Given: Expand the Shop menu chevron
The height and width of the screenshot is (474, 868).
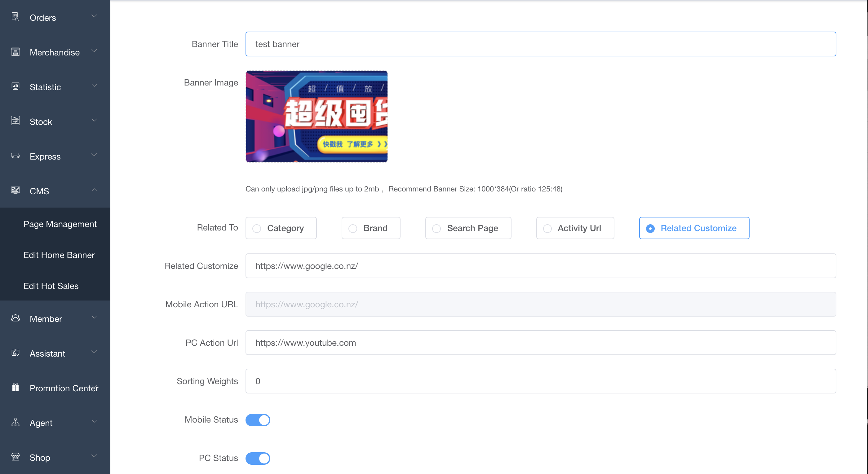Looking at the screenshot, I should pos(94,456).
